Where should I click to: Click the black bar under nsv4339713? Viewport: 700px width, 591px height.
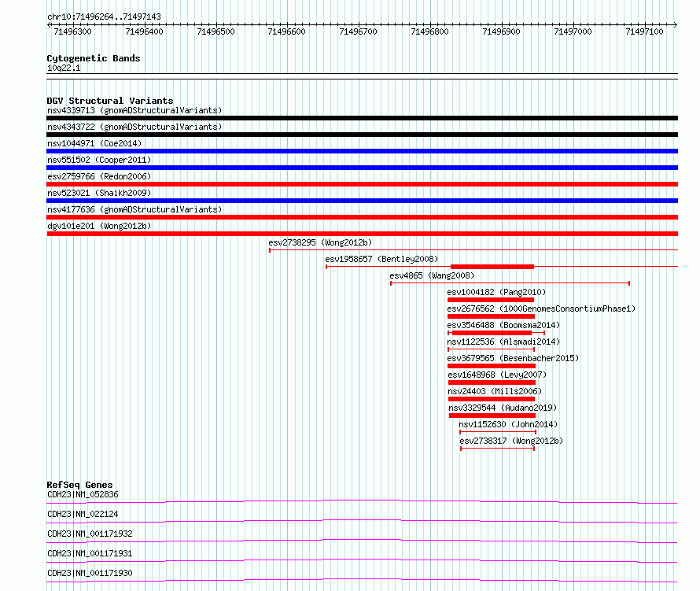362,118
